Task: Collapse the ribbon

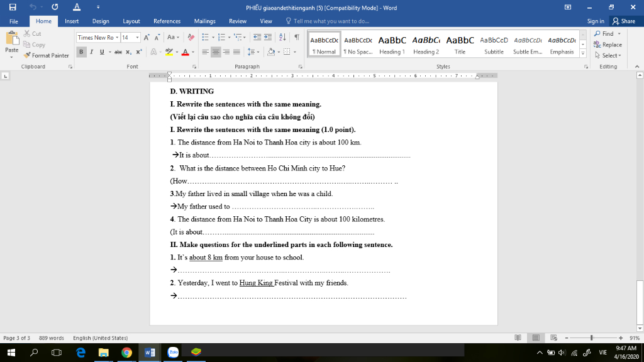Action: [637, 67]
